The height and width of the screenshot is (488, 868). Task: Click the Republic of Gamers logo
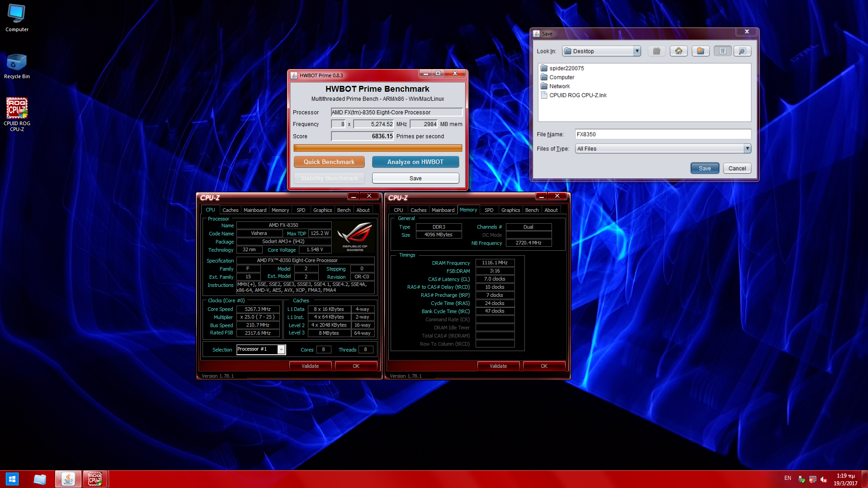pyautogui.click(x=355, y=236)
